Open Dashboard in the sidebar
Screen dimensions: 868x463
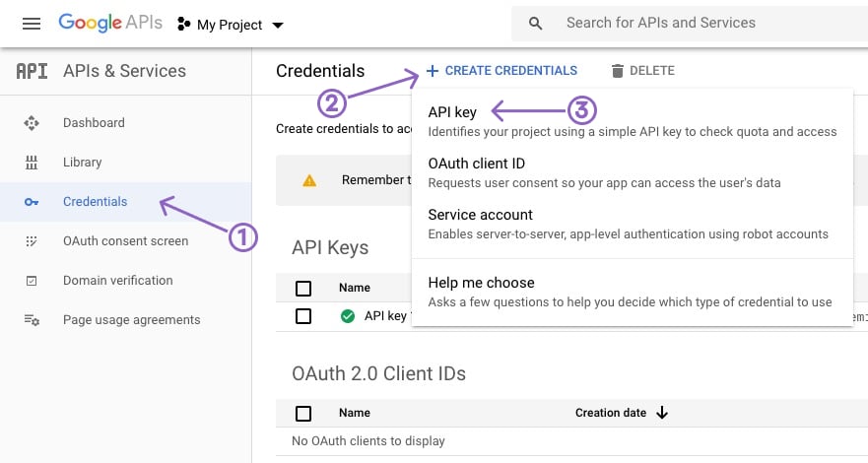click(94, 123)
